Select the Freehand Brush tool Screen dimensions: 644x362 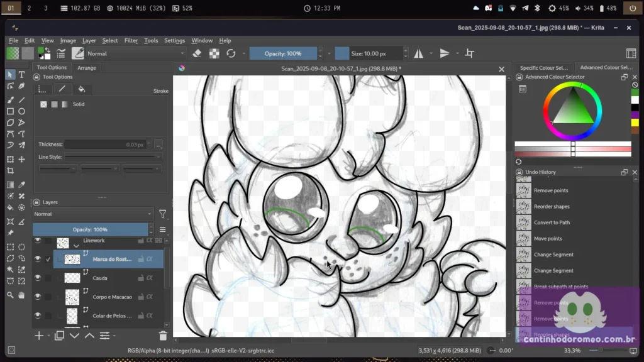coord(10,100)
